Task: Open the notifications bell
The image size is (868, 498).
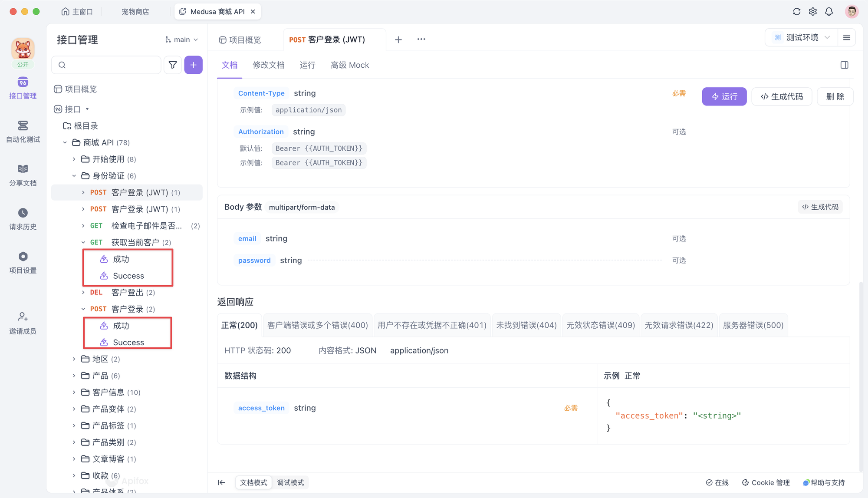Action: pos(829,12)
